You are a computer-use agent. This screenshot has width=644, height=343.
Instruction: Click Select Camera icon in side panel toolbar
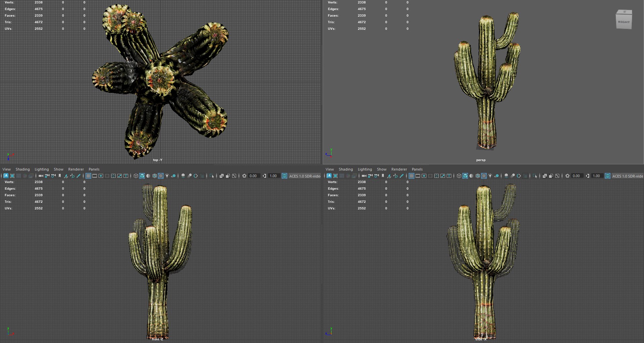(x=364, y=176)
